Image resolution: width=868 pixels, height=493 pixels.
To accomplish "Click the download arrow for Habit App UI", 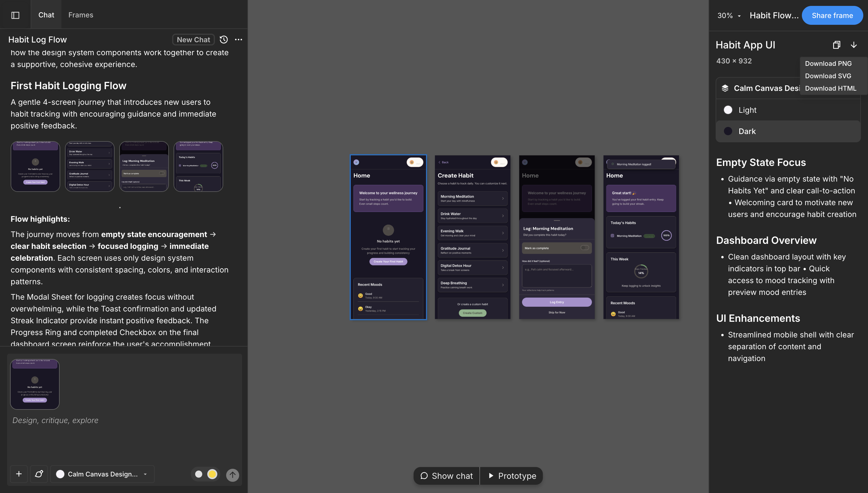I will (854, 45).
